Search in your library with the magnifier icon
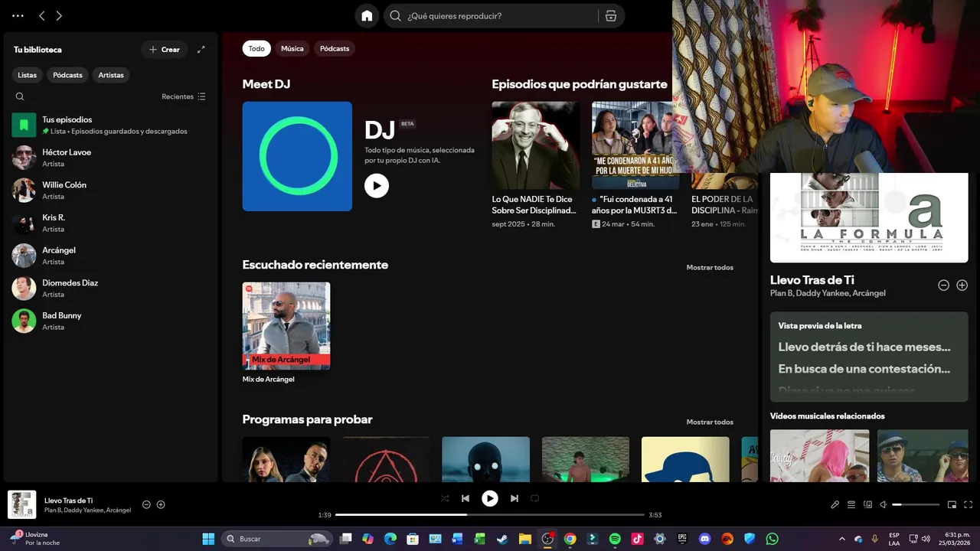980x551 pixels. click(x=20, y=96)
